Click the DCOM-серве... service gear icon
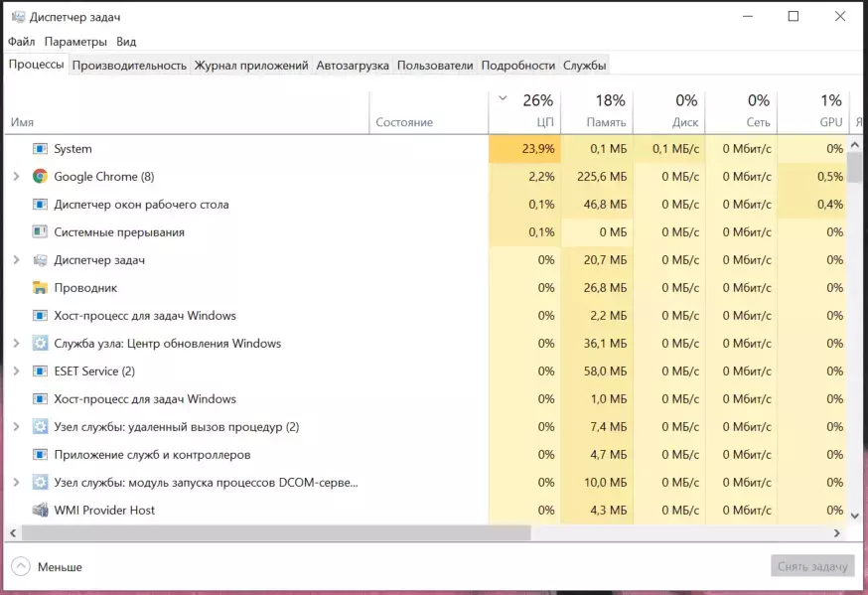The image size is (868, 595). [40, 482]
